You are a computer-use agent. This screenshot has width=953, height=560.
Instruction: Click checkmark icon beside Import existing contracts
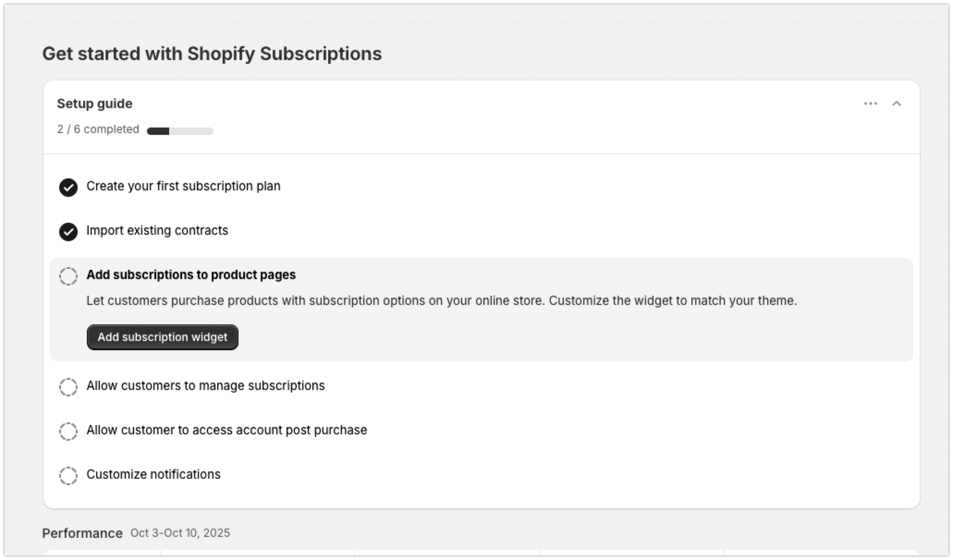[x=68, y=231]
